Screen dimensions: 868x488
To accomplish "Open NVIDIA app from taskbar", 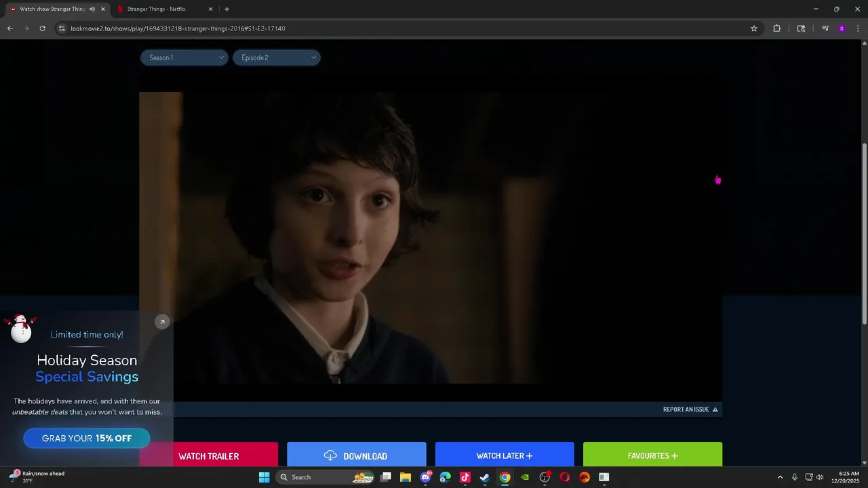I will pyautogui.click(x=524, y=477).
